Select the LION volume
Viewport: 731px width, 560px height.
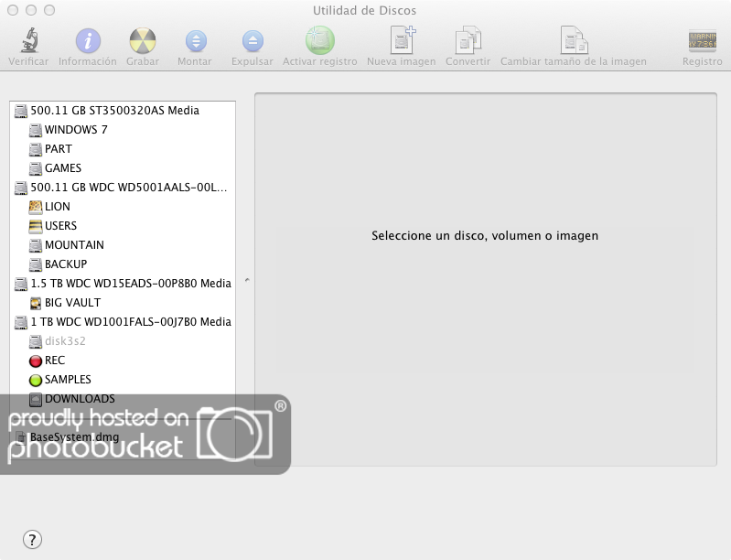point(123,207)
